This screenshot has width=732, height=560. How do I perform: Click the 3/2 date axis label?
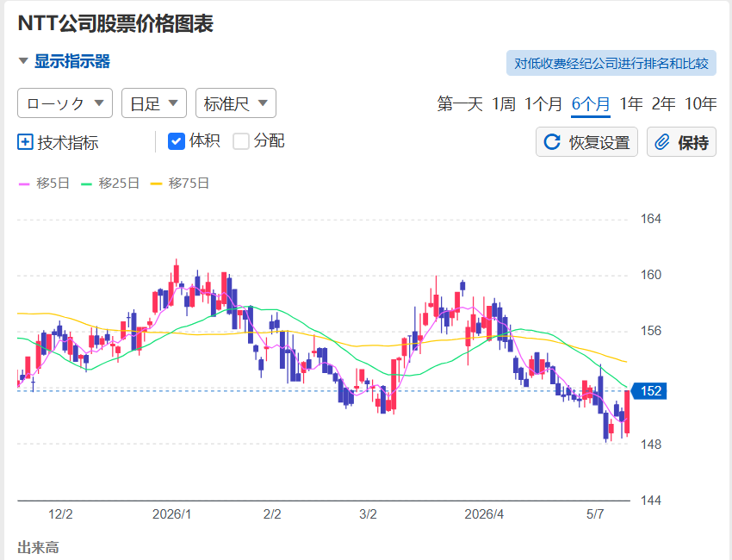click(x=368, y=514)
